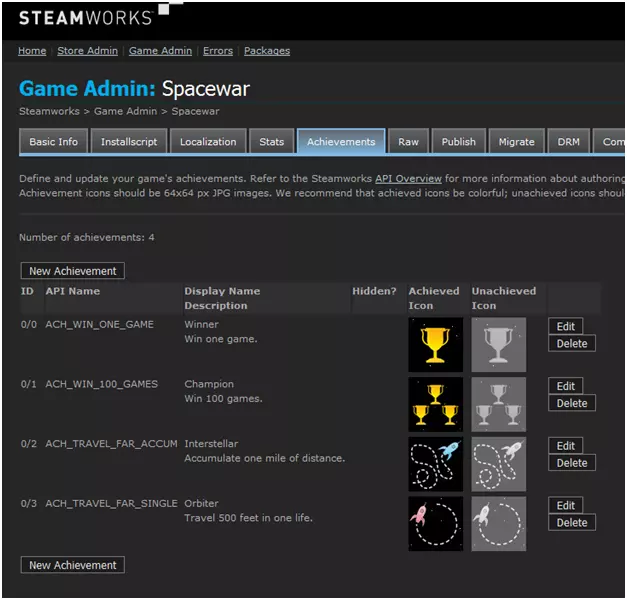Screen dimensions: 627x600
Task: Click the ID 0/3 cell
Action: coord(29,503)
